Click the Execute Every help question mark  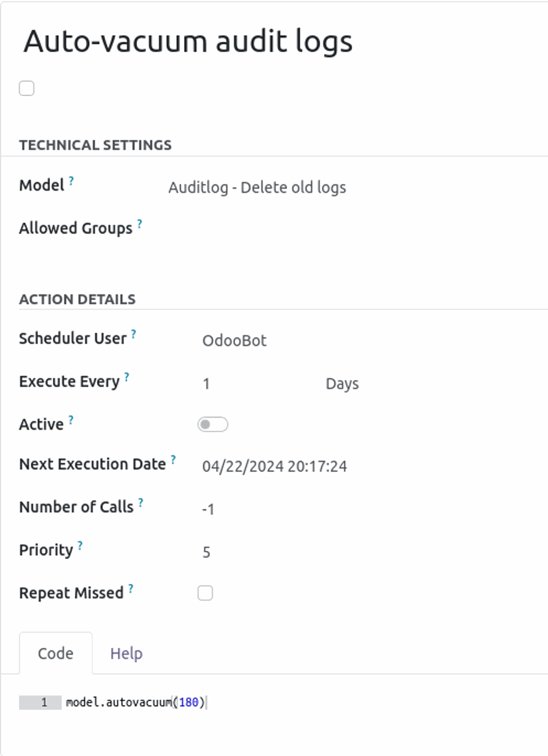126,377
